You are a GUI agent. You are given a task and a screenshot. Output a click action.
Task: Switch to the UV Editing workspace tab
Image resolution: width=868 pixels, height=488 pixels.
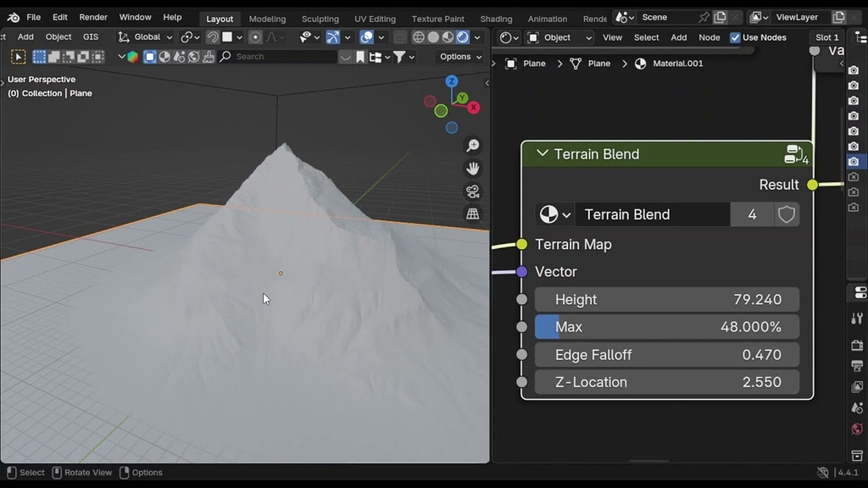[375, 19]
